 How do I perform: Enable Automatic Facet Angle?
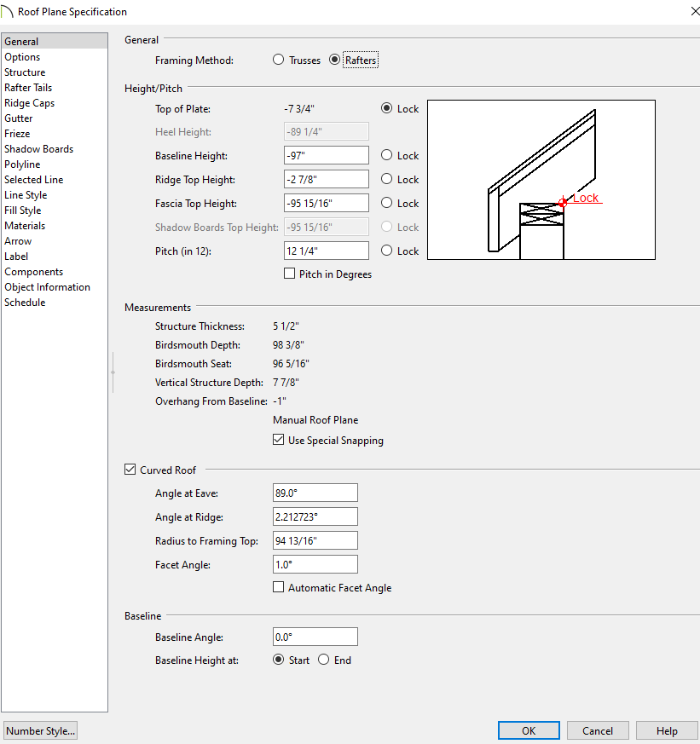click(x=278, y=588)
